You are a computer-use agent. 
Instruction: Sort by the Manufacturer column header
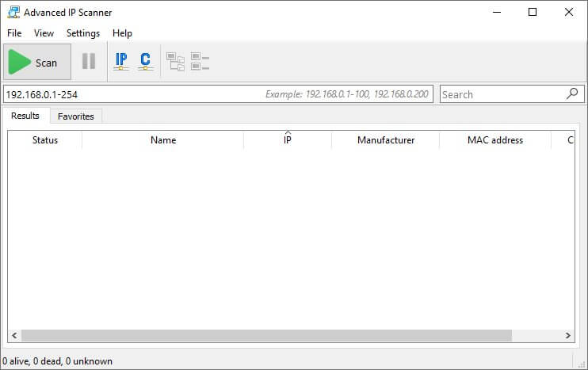click(x=386, y=139)
